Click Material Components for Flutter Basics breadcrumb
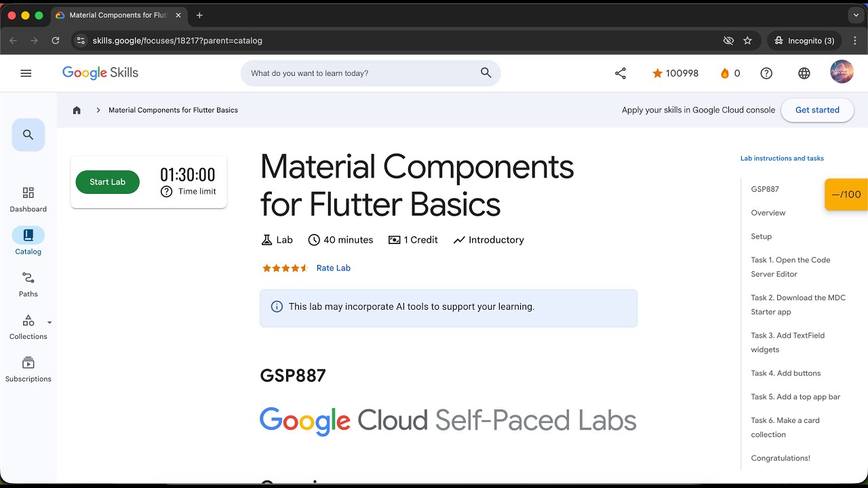Image resolution: width=868 pixels, height=488 pixels. click(x=173, y=110)
